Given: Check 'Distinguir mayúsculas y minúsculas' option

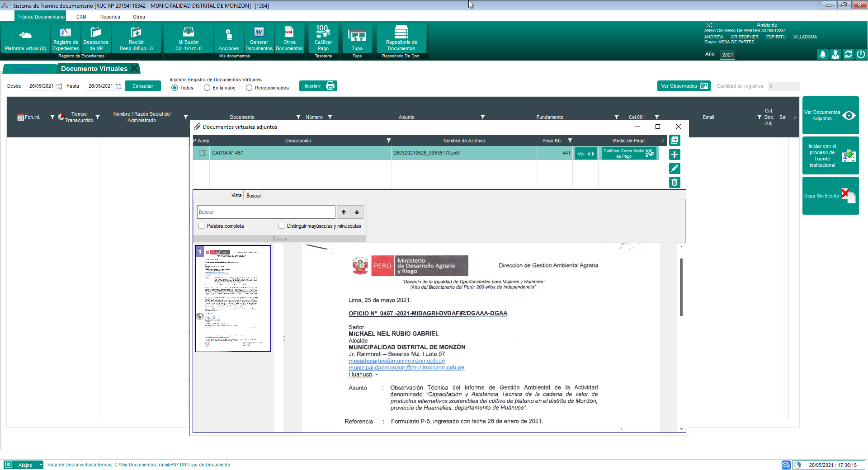Looking at the screenshot, I should point(282,226).
